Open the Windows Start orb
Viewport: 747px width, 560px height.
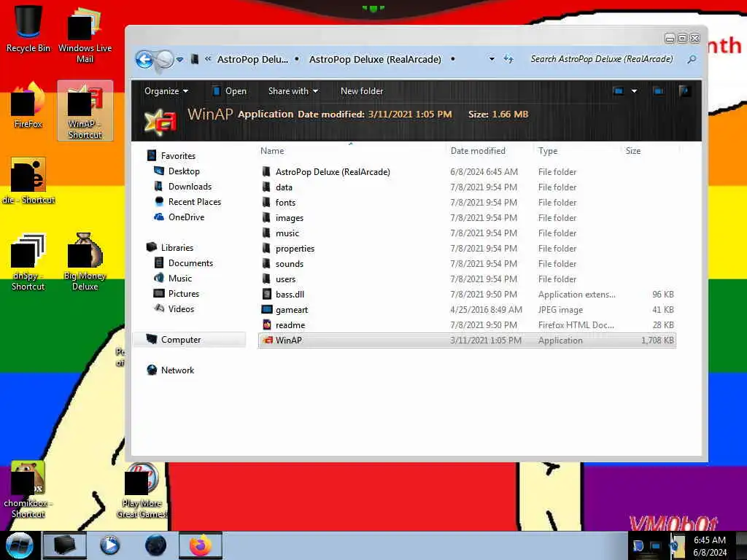(x=19, y=545)
